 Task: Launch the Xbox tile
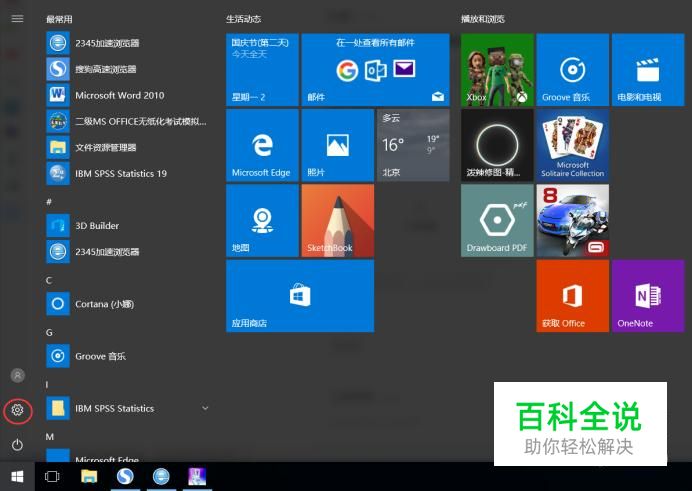[496, 70]
